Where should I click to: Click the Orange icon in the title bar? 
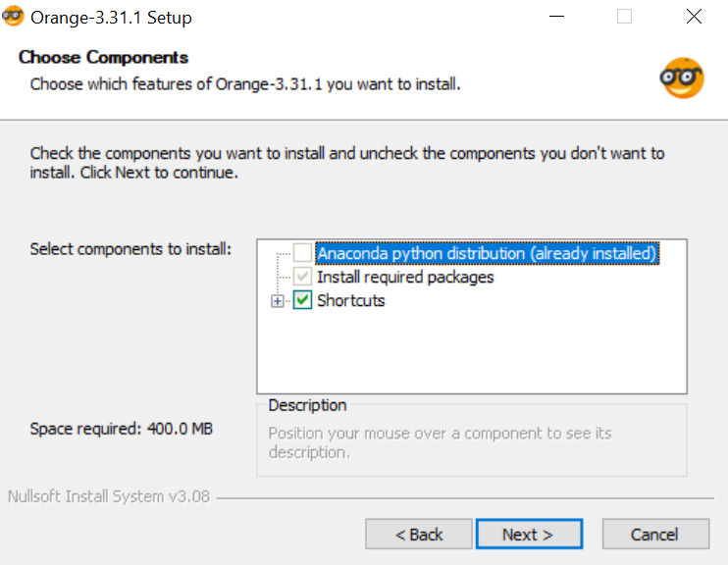[x=14, y=17]
